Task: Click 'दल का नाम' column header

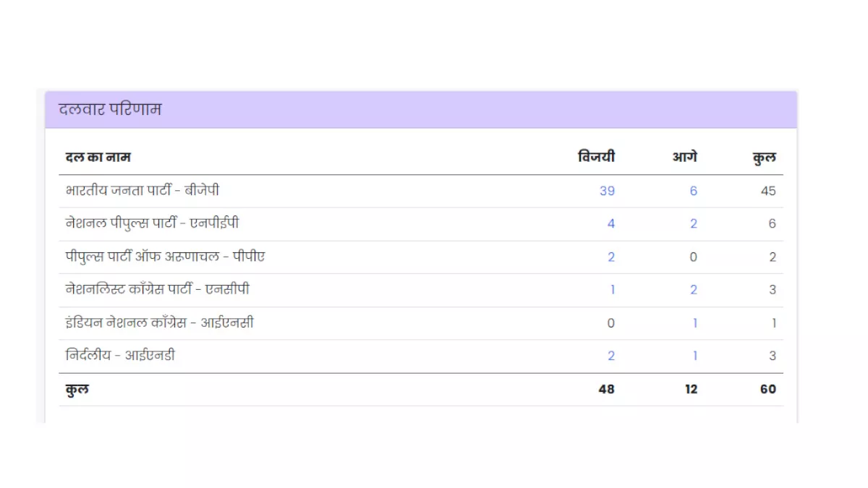Action: coord(98,158)
